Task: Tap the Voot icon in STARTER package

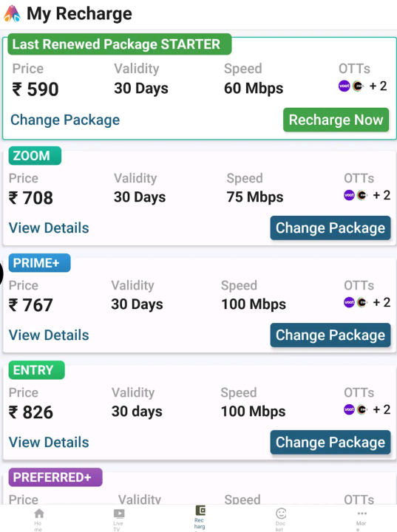Action: pos(344,86)
